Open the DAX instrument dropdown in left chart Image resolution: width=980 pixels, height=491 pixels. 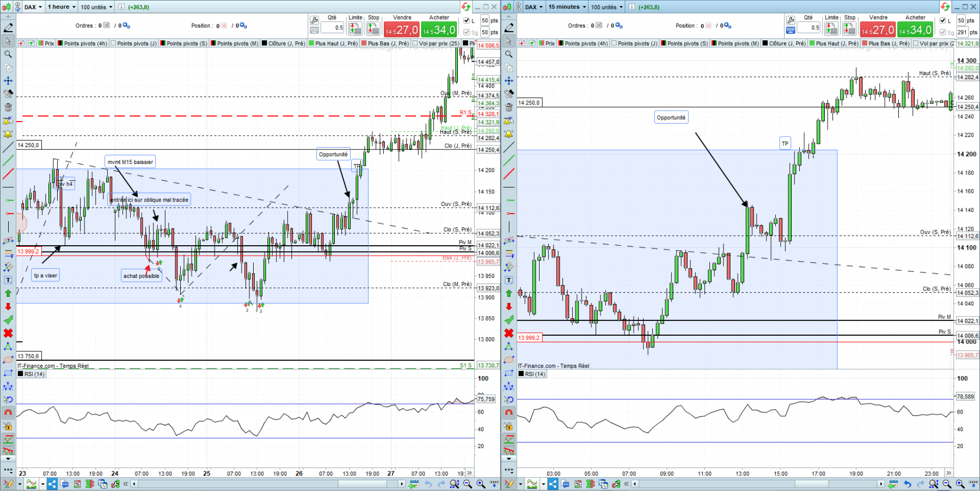[33, 7]
